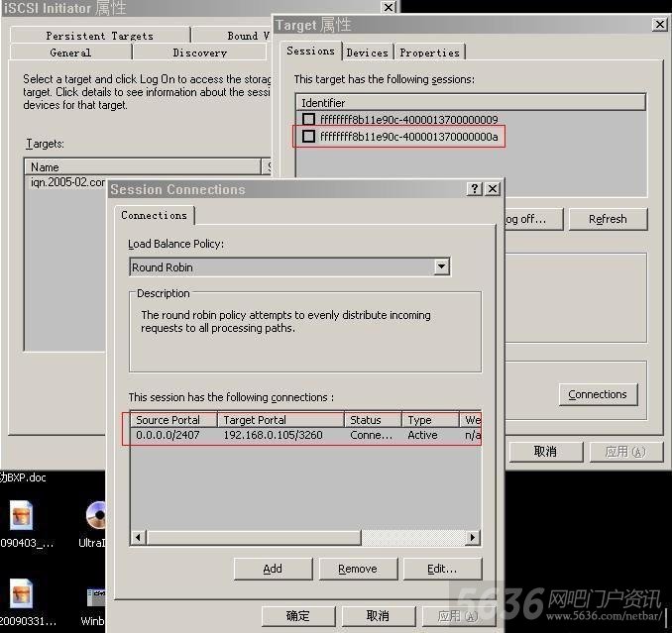Check session ending in 0000009
Viewport: 672px width, 633px height.
[308, 119]
